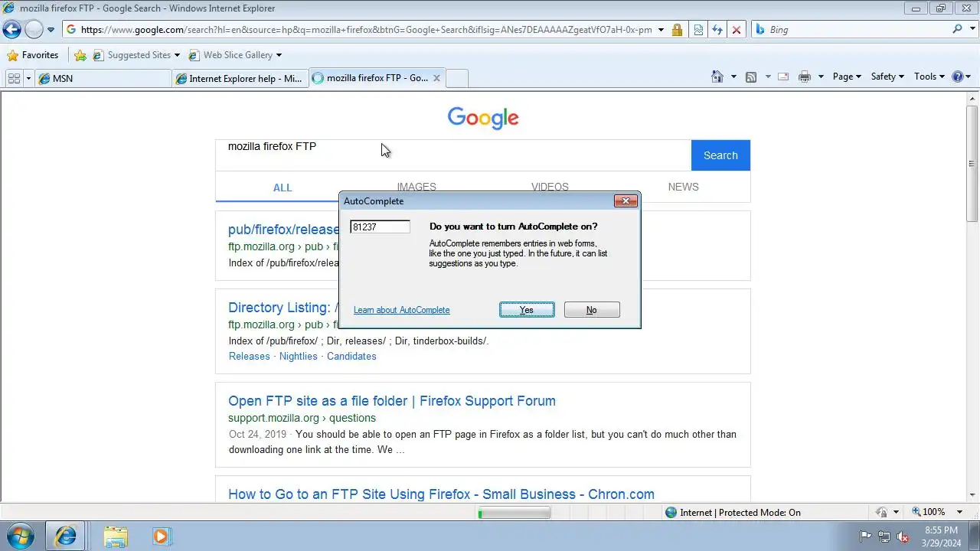Open the Windows Start menu

(x=21, y=536)
